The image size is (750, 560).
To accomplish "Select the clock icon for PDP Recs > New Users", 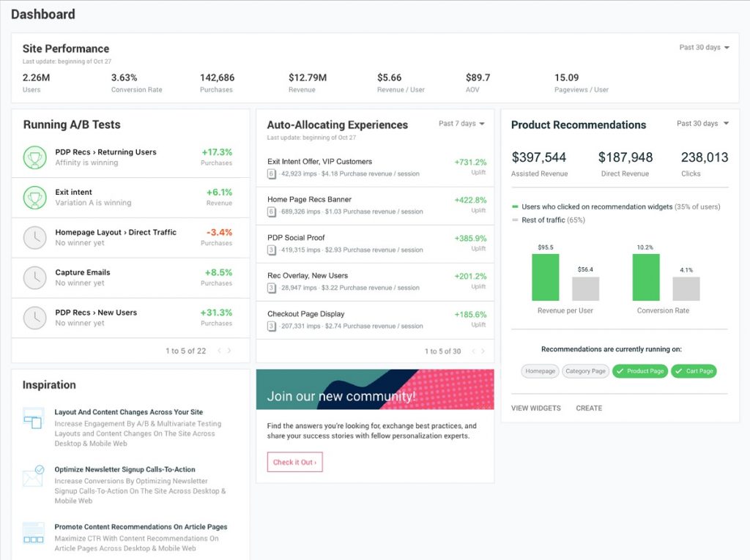I will [34, 318].
